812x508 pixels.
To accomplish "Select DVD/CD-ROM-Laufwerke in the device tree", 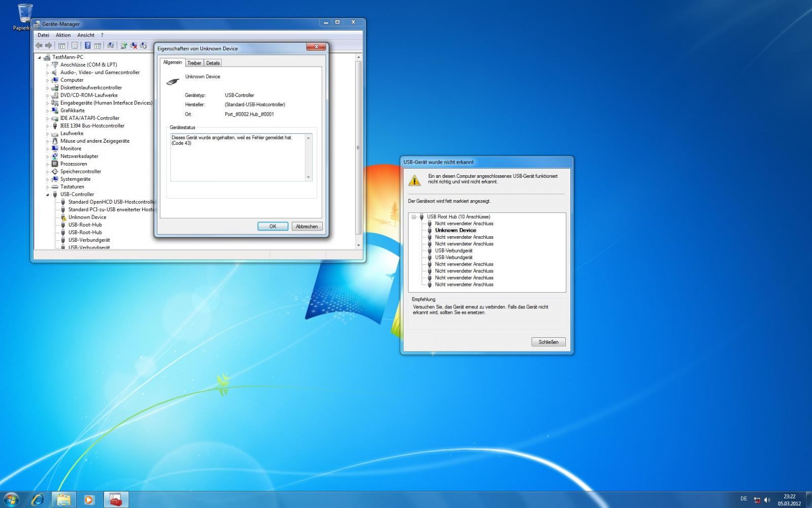I will (89, 95).
